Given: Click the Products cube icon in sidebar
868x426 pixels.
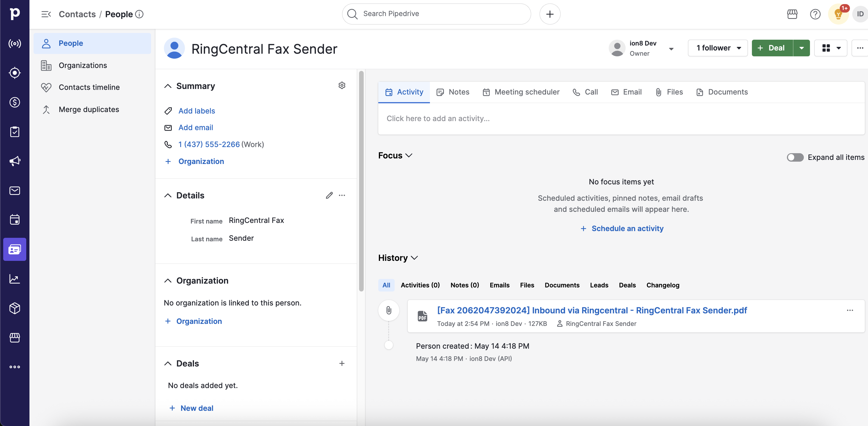Looking at the screenshot, I should (15, 308).
